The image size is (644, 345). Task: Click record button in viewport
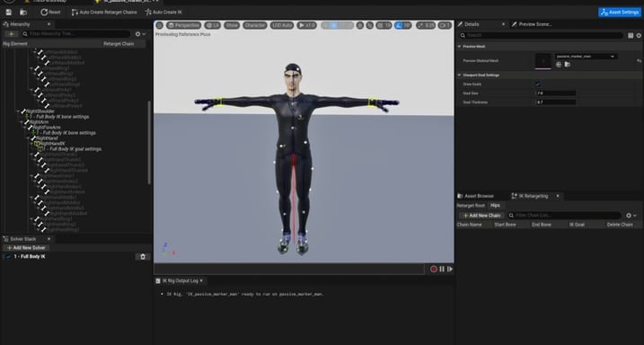pos(434,269)
